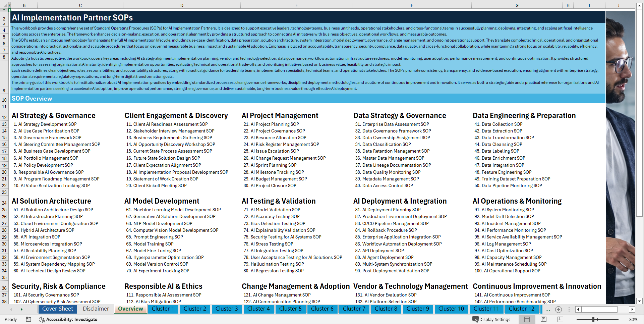Adjust the zoom slider handle

click(x=593, y=319)
